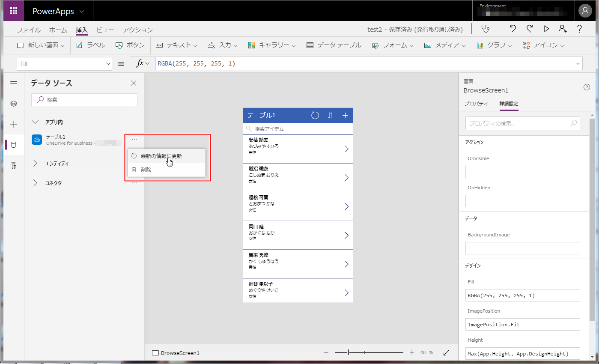
Task: Insert a データ テーブル
Action: click(334, 45)
